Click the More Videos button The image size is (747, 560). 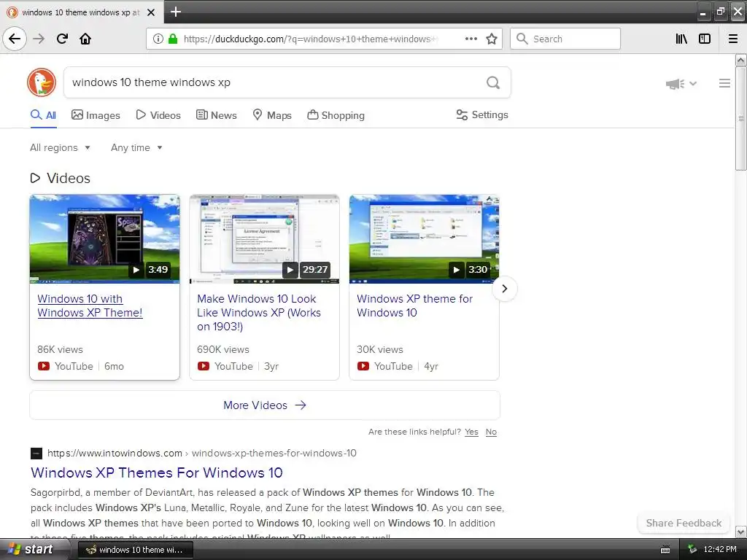click(x=265, y=405)
